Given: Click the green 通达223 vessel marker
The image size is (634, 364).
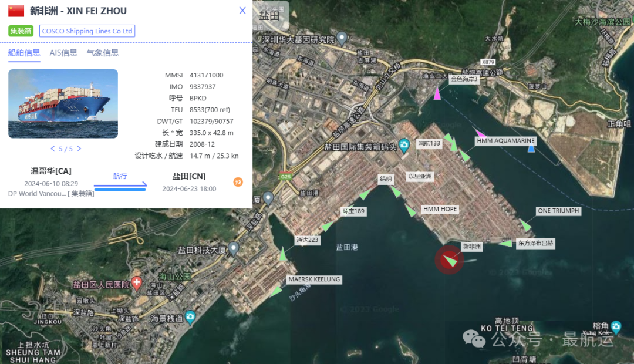Looking at the screenshot, I should pos(283,254).
